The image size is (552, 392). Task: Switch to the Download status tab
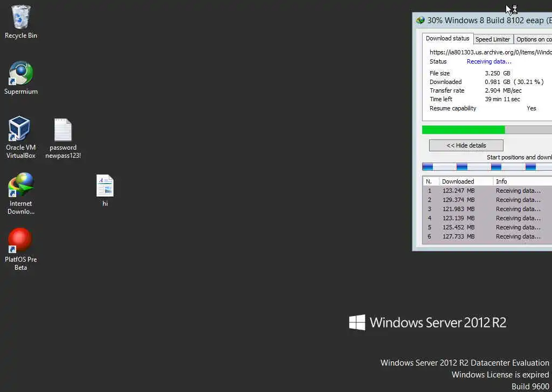coord(447,38)
